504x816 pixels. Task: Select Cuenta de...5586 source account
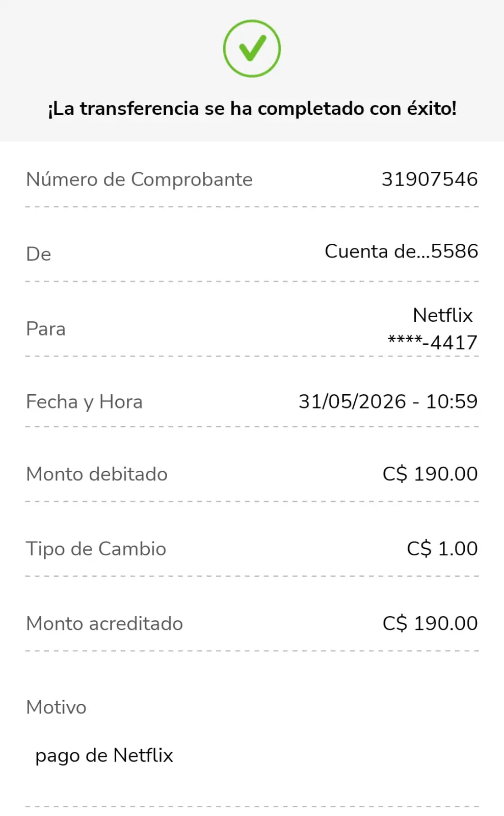pyautogui.click(x=402, y=251)
